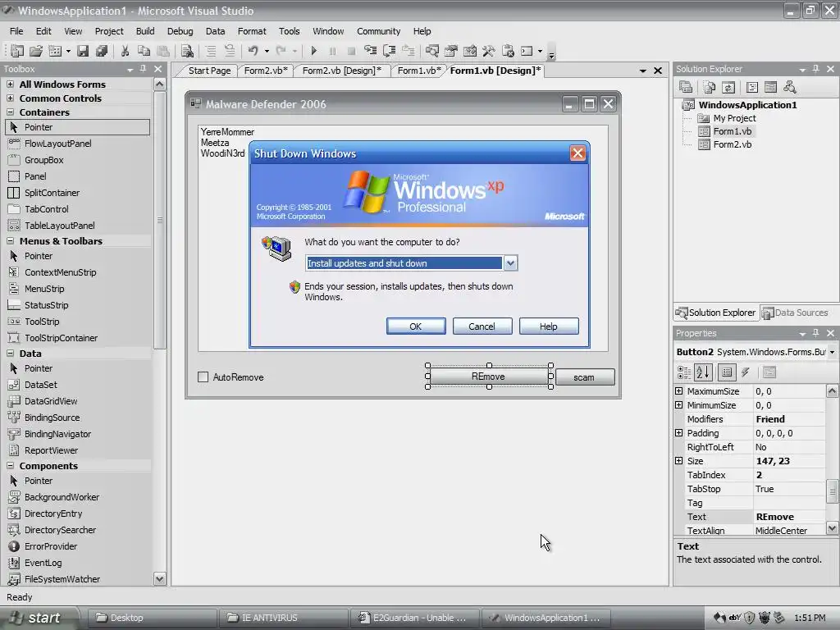Pin the Toolbox panel with auto-hide pushpin

tap(143, 69)
